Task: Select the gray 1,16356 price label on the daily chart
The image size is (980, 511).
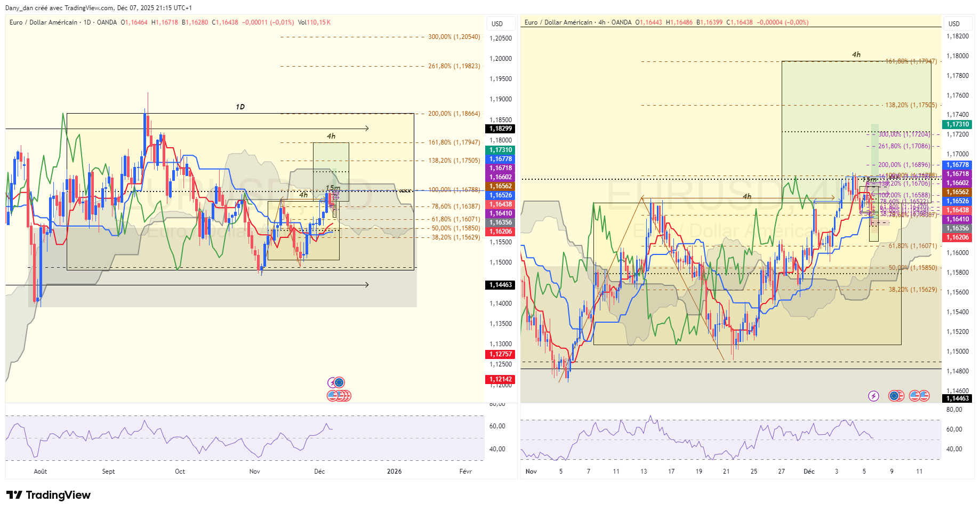Action: [501, 222]
